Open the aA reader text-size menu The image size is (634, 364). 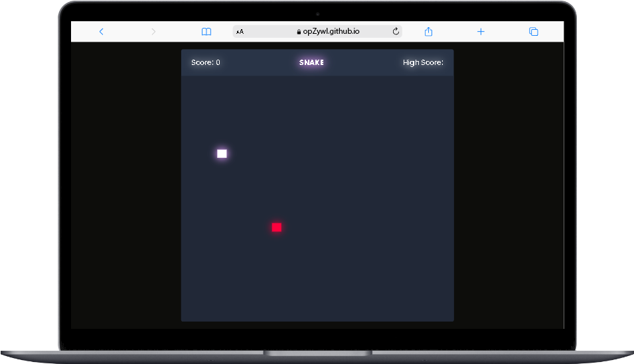[x=240, y=32]
